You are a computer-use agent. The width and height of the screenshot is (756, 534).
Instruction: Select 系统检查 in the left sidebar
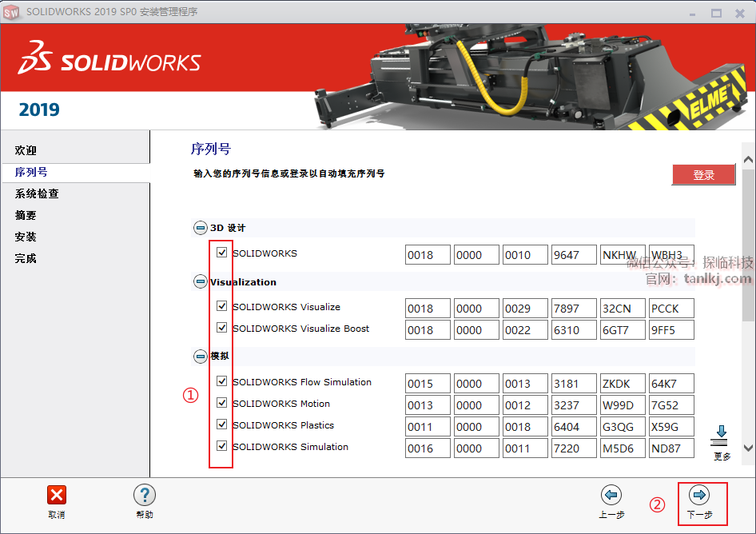[x=37, y=193]
